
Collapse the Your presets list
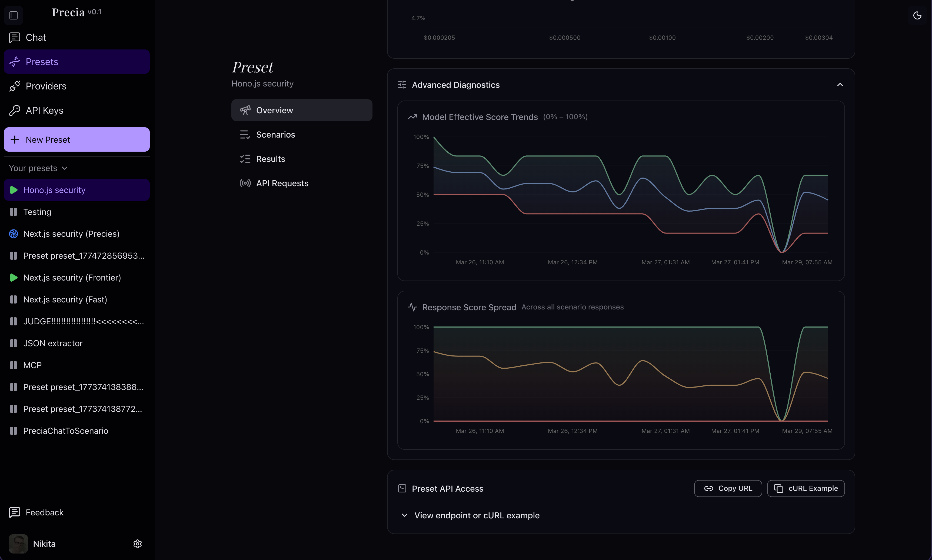pos(65,168)
